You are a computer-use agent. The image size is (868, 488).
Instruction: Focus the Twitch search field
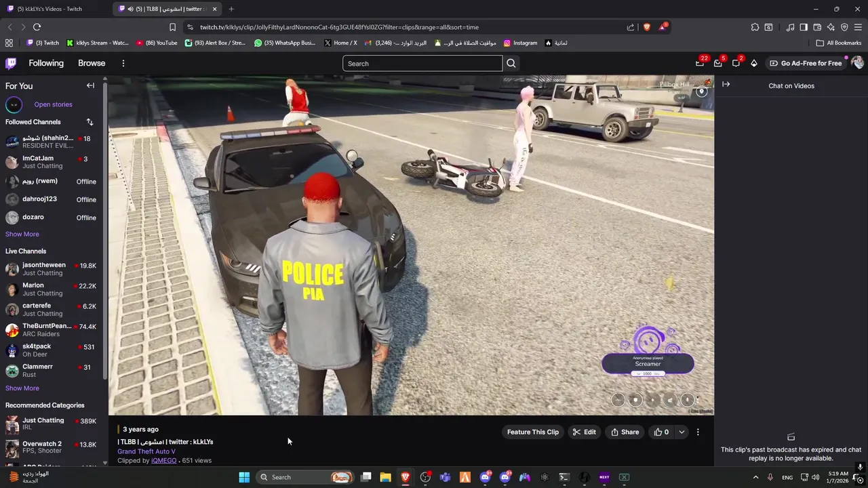[422, 64]
